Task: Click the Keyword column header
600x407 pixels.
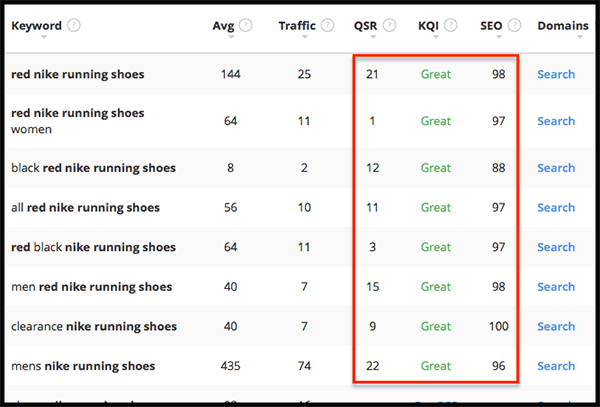Action: pos(36,26)
